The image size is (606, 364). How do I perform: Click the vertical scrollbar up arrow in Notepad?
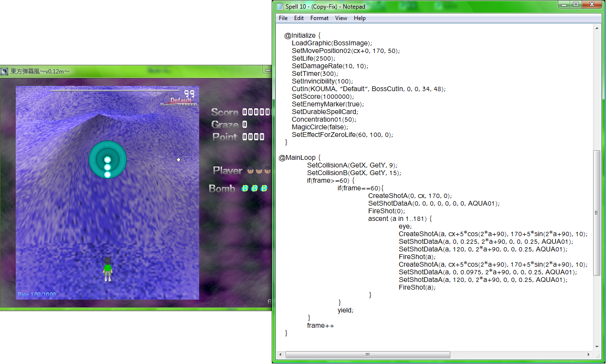(597, 28)
